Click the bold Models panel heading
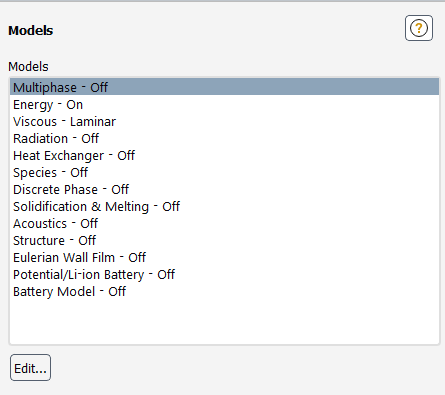 (x=31, y=31)
